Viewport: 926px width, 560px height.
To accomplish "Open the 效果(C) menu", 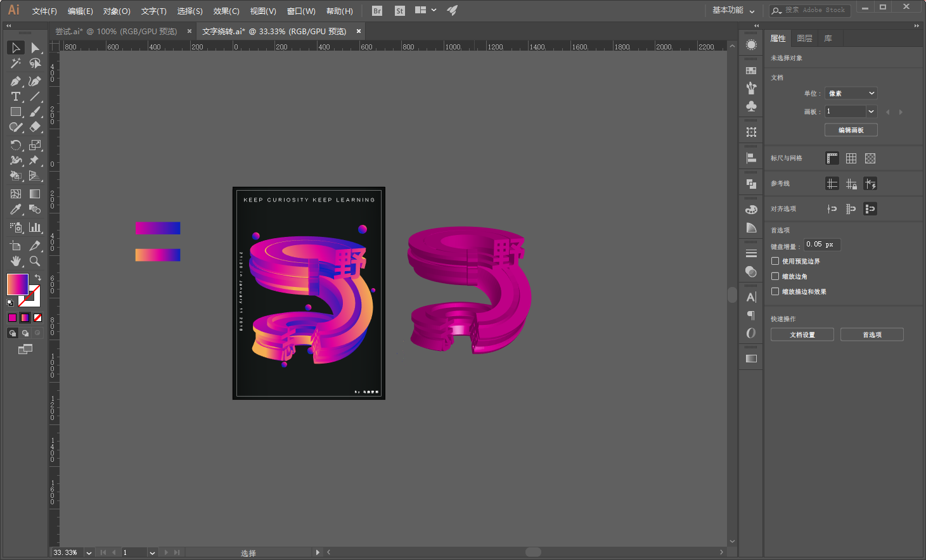I will [226, 11].
